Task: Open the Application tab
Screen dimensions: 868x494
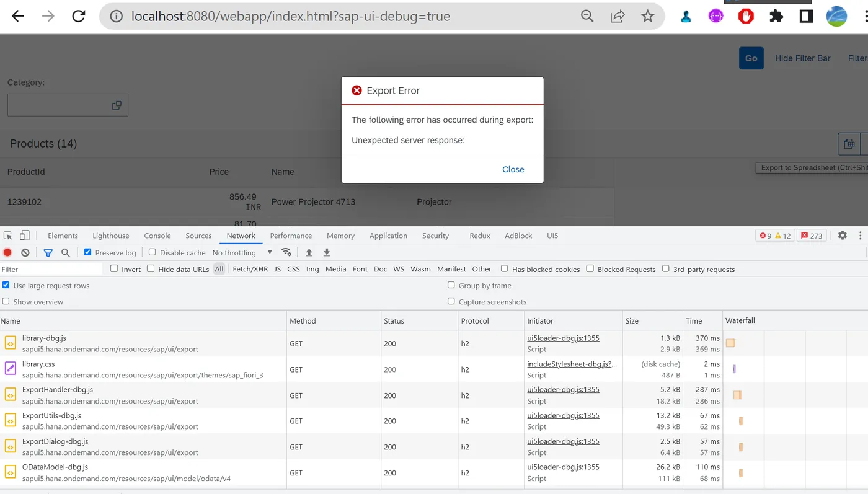Action: [388, 236]
